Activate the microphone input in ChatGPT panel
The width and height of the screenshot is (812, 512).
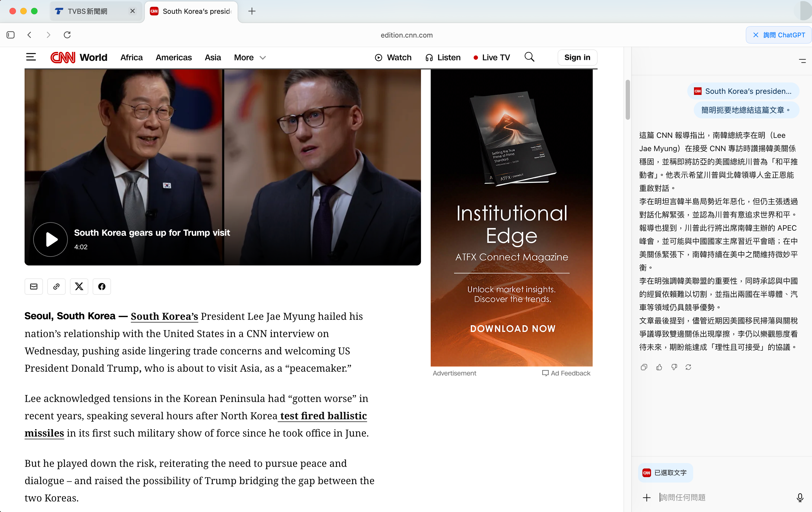pos(800,497)
